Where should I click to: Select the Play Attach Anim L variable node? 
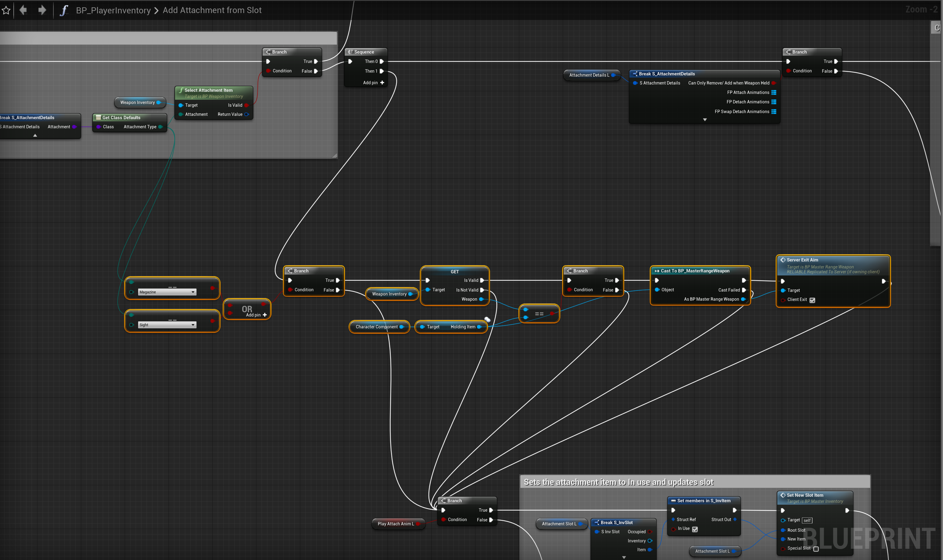pyautogui.click(x=396, y=524)
